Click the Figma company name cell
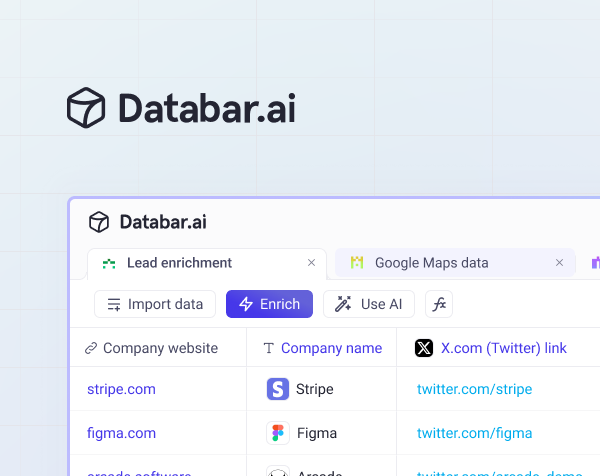Screen dimensions: 600x476 [x=322, y=433]
